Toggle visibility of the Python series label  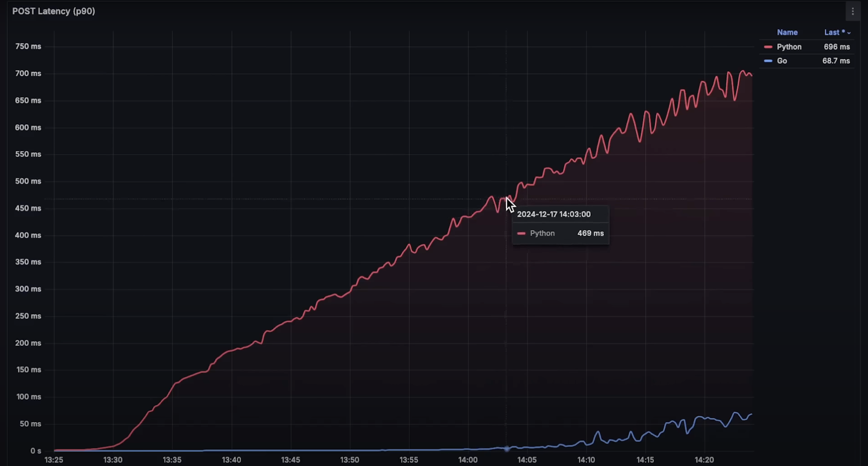(789, 47)
